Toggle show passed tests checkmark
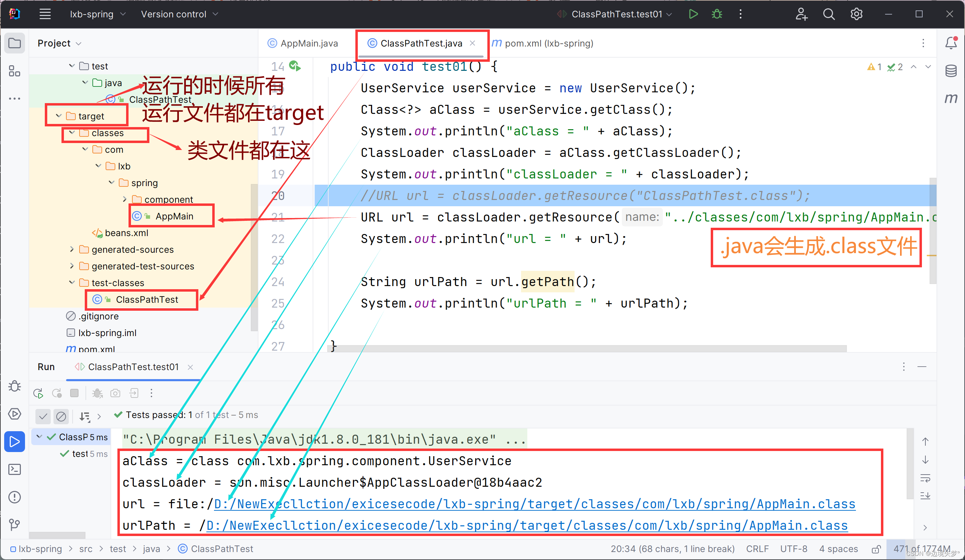965x560 pixels. tap(43, 416)
